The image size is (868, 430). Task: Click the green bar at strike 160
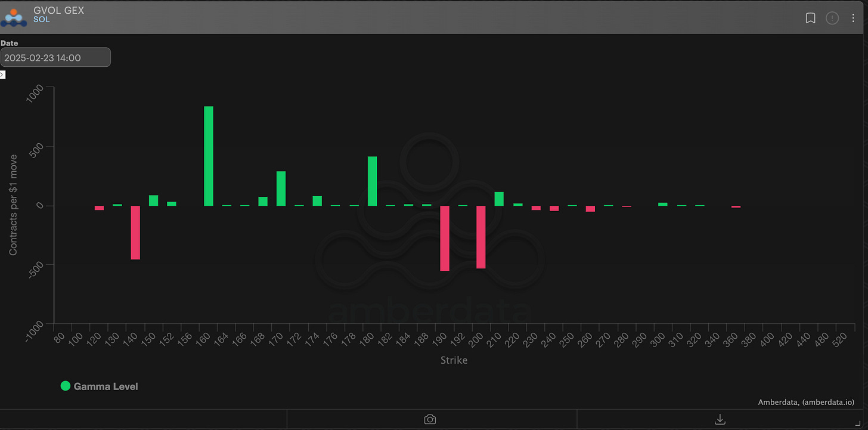point(209,156)
